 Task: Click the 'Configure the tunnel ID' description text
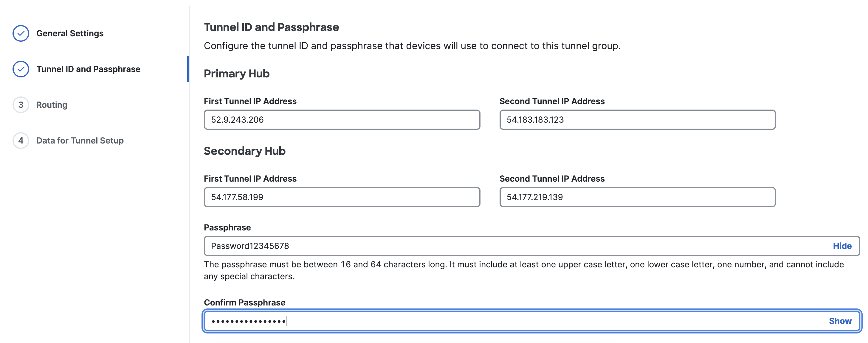pyautogui.click(x=412, y=46)
